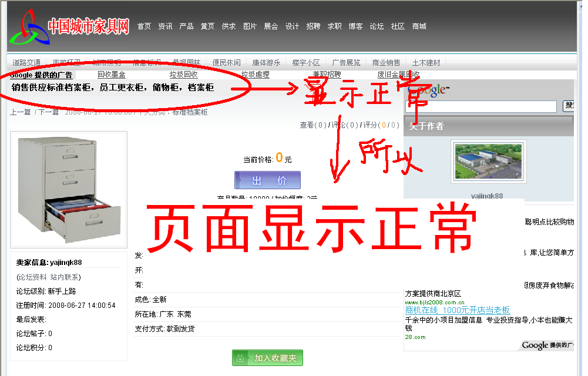
Task: Open the 首页 nav item
Action: tap(144, 26)
